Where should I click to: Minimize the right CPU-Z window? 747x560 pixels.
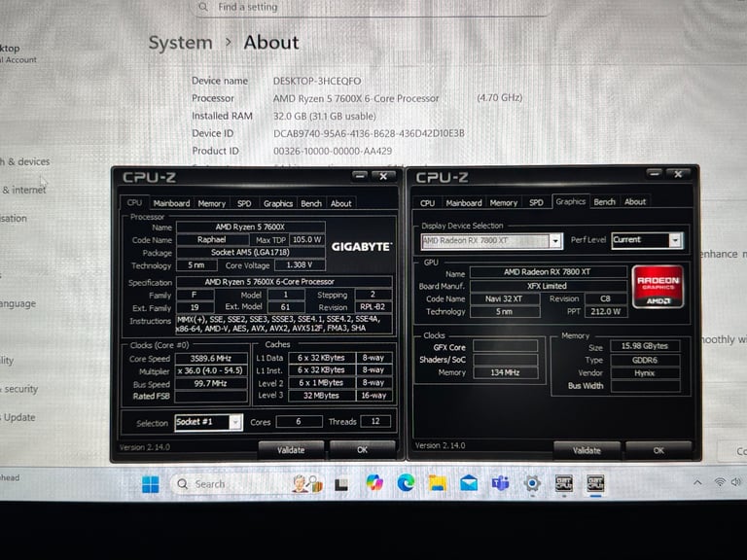pos(655,174)
